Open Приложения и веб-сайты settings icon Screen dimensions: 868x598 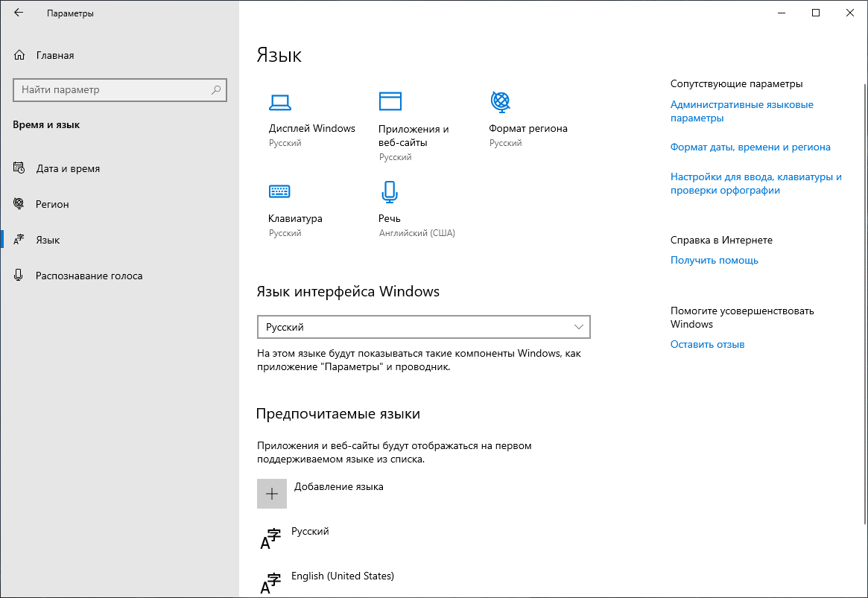point(390,101)
